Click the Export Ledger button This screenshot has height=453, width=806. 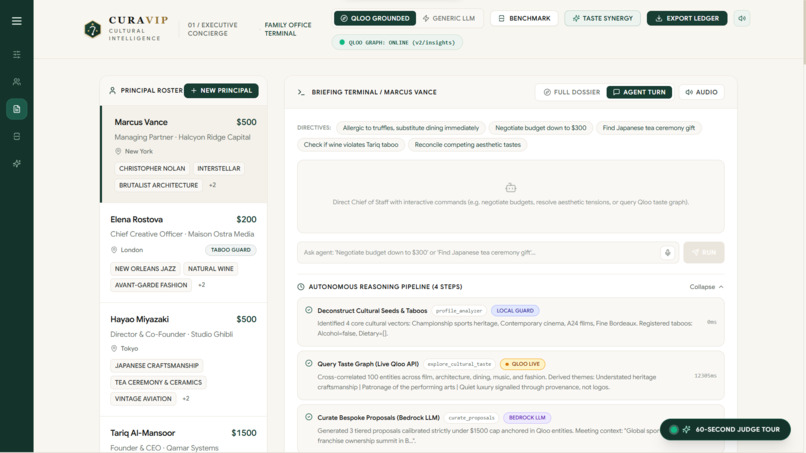tap(687, 19)
